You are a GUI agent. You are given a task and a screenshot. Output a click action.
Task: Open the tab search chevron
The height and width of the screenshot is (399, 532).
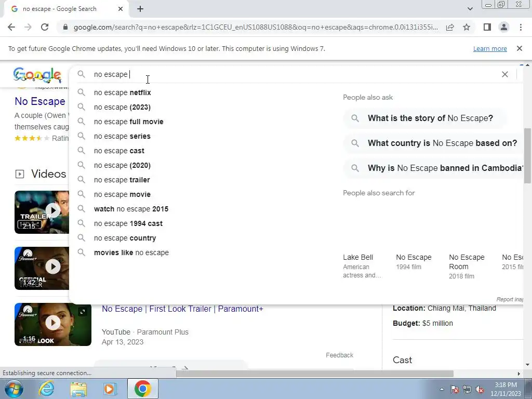pyautogui.click(x=470, y=9)
